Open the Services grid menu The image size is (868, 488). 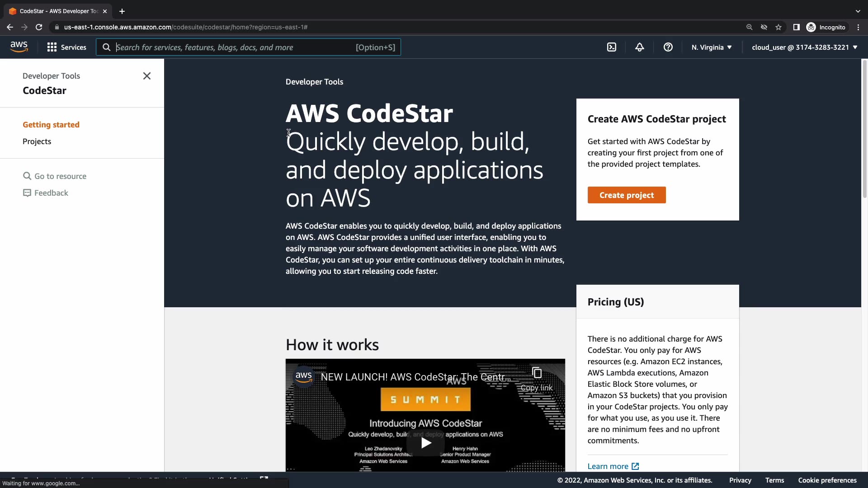coord(66,47)
